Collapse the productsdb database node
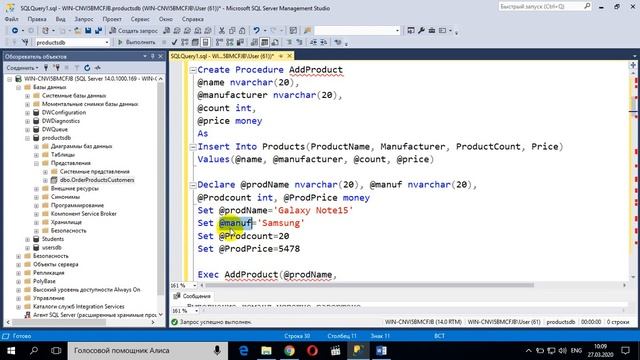Viewport: 640px width, 360px height. [x=28, y=138]
